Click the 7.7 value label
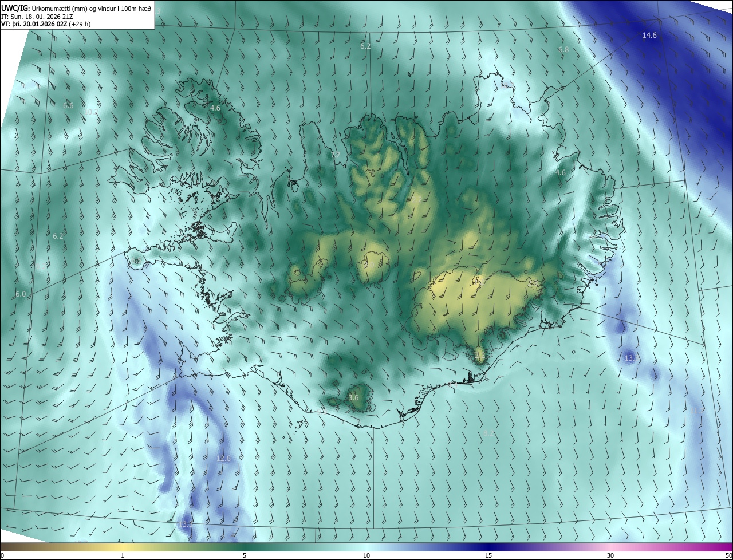Screen dimensions: 733x560 coord(336,155)
